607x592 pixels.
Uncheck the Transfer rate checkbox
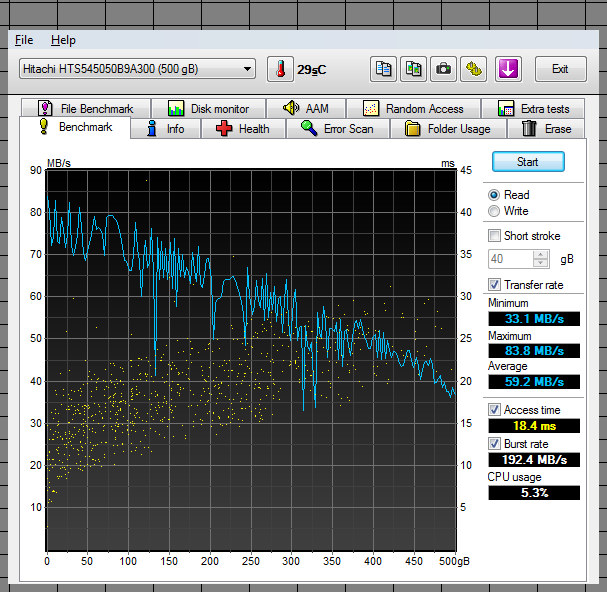[x=494, y=285]
